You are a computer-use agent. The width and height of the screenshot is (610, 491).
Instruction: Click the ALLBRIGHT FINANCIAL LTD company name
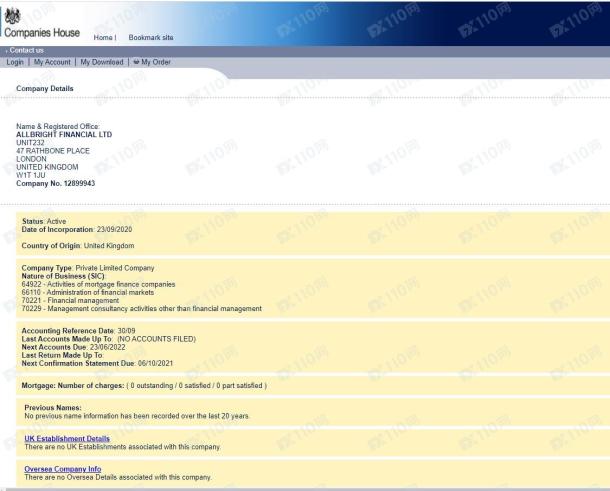point(64,135)
